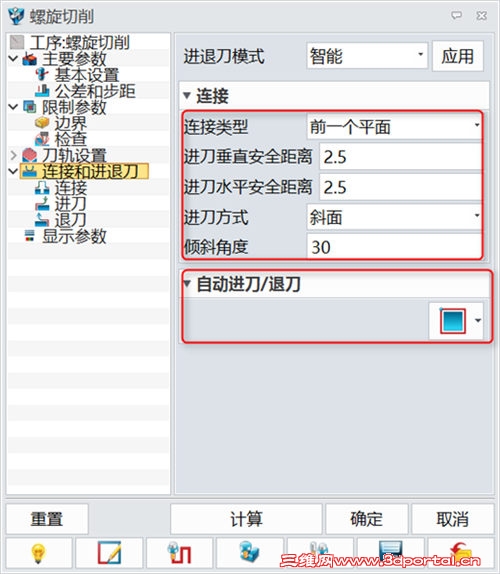Click the 重置 button
Screen dimensions: 500x574
point(47,519)
